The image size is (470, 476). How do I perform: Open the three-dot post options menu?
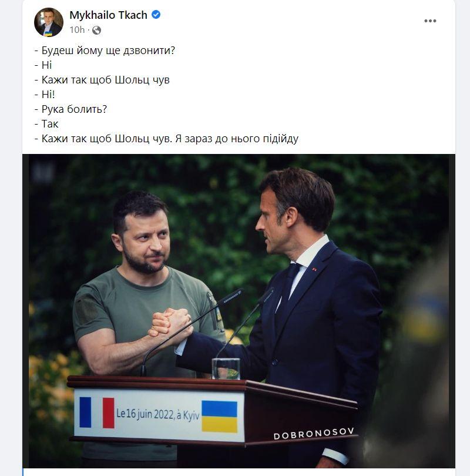(430, 21)
